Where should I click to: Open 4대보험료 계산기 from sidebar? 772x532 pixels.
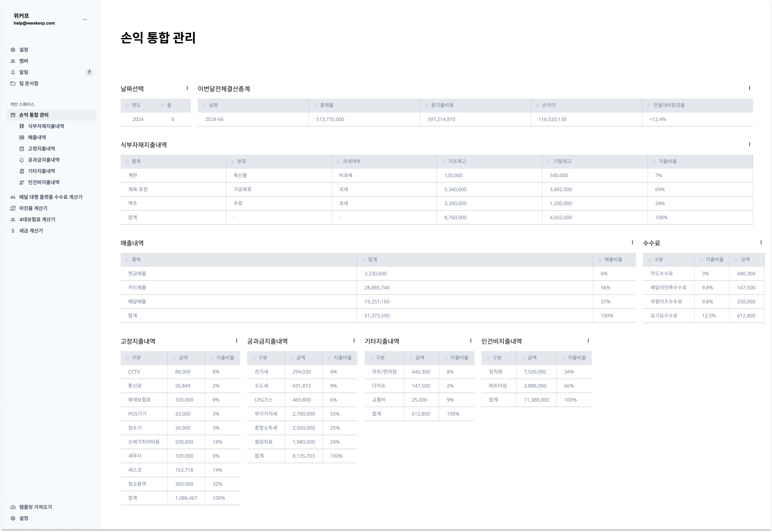click(x=37, y=220)
